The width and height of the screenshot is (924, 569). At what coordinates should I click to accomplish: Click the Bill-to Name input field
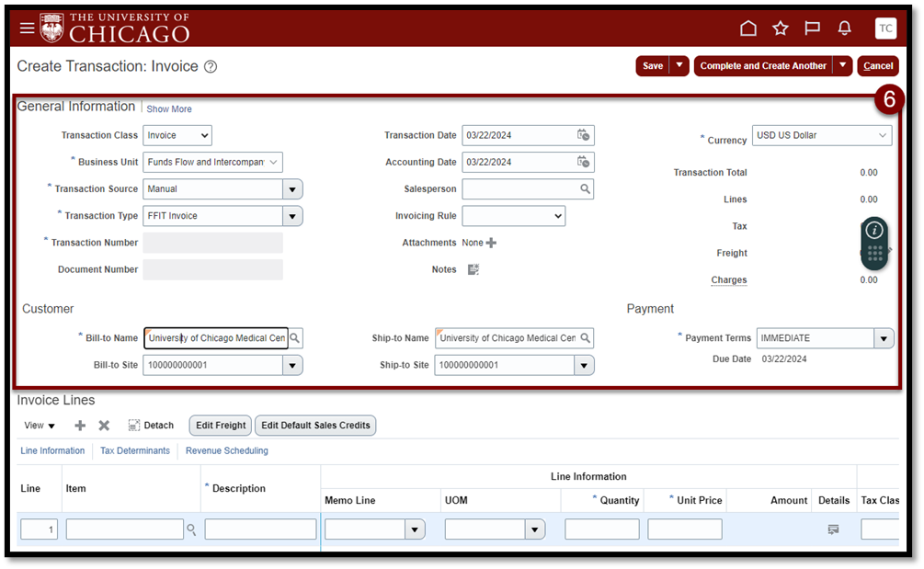pyautogui.click(x=216, y=338)
